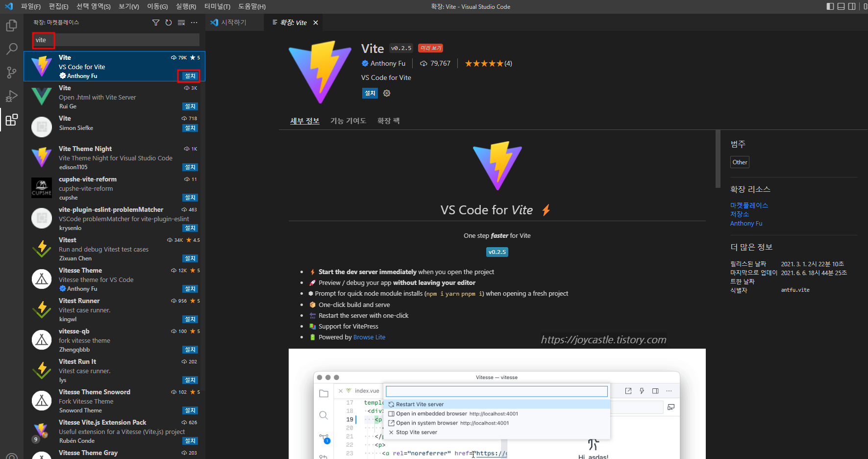Close the 확장: Vite editor tab
This screenshot has height=459, width=868.
pyautogui.click(x=316, y=23)
